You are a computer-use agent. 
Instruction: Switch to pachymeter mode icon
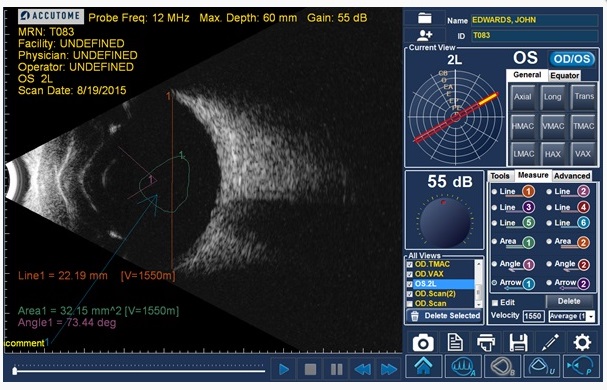[x=580, y=366]
